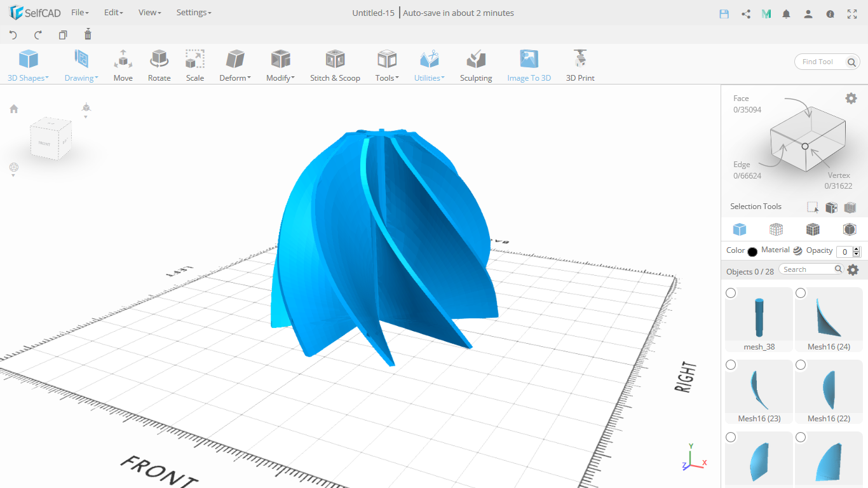This screenshot has height=488, width=868.
Task: Open the File menu
Action: [x=80, y=13]
